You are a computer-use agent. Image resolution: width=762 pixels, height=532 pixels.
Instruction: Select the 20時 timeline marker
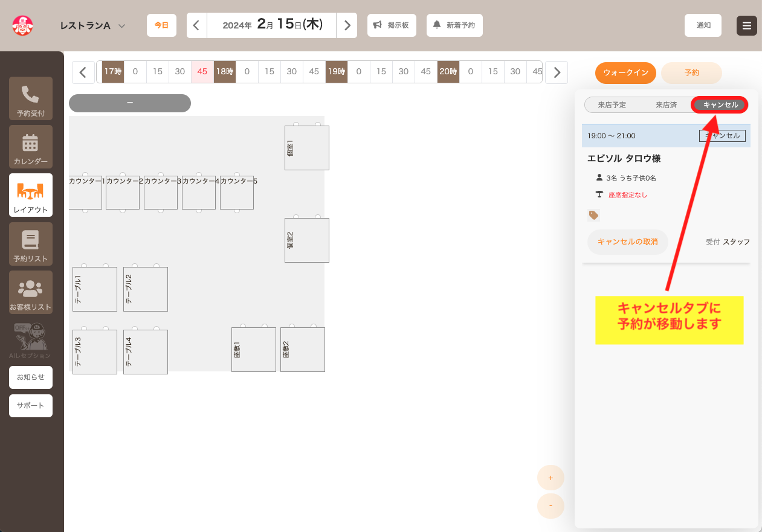pyautogui.click(x=448, y=71)
